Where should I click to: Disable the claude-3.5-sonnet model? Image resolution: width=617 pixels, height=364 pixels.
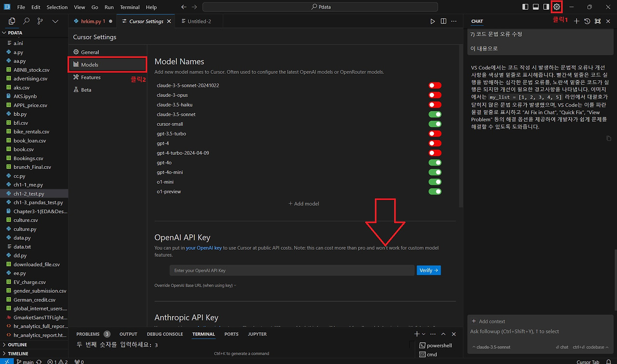[x=435, y=114]
